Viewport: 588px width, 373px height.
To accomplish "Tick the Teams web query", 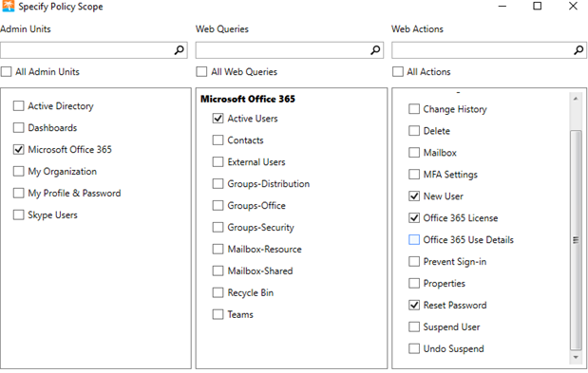I will click(x=218, y=314).
